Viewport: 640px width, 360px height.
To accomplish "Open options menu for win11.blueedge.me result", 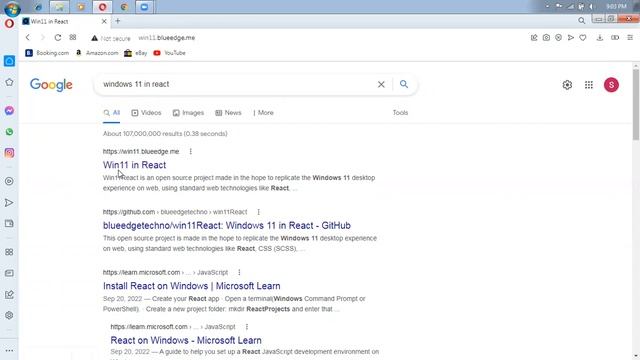I will click(x=191, y=151).
